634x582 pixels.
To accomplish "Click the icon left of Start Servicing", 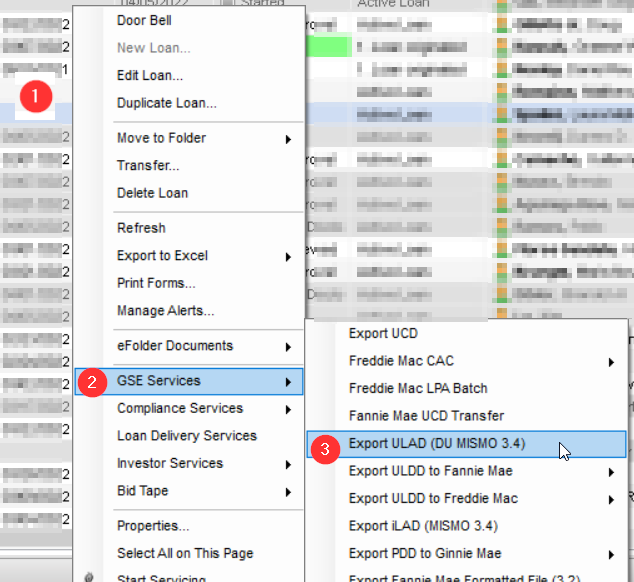I will point(90,578).
